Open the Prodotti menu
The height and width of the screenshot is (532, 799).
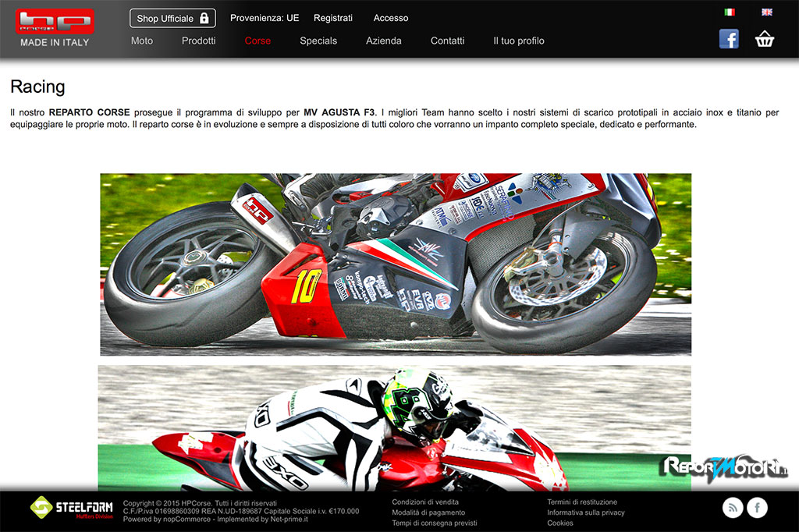coord(198,41)
